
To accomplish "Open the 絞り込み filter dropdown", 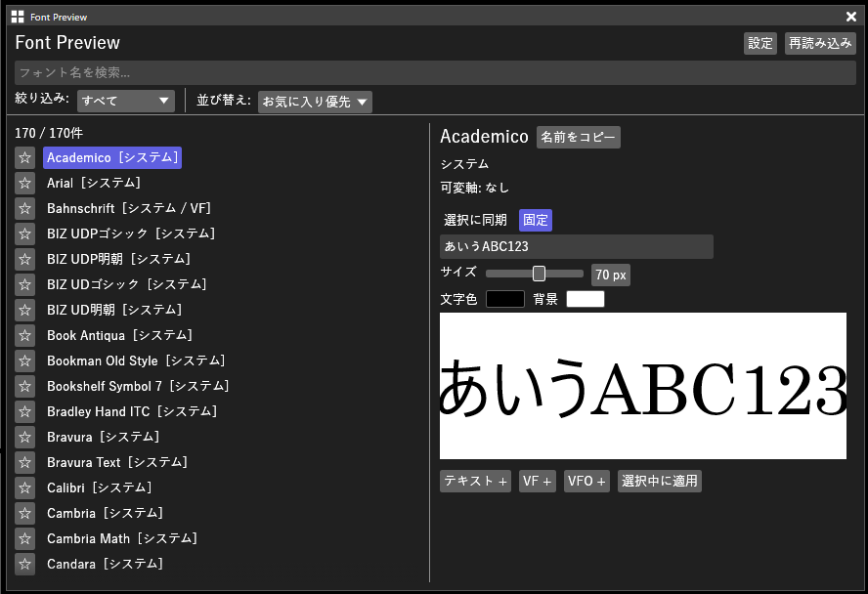I will [x=126, y=102].
